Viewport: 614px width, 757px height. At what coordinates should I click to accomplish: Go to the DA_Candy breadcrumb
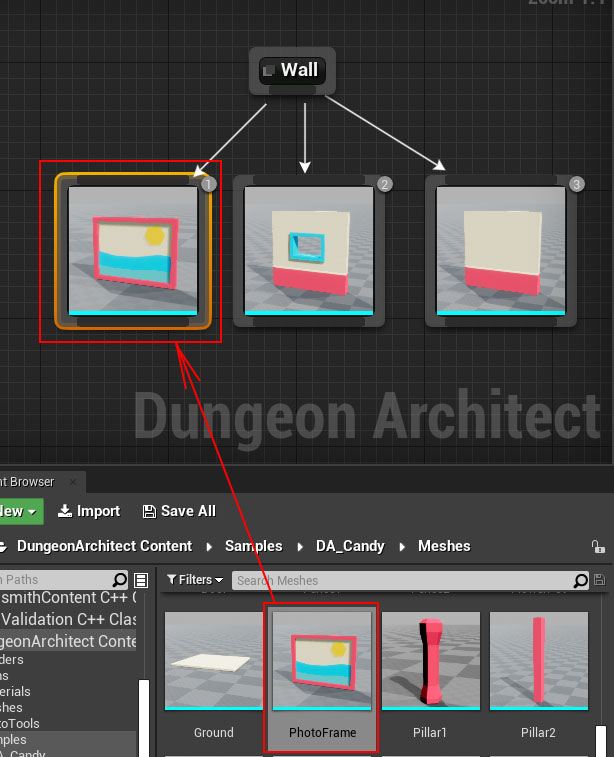coord(350,546)
